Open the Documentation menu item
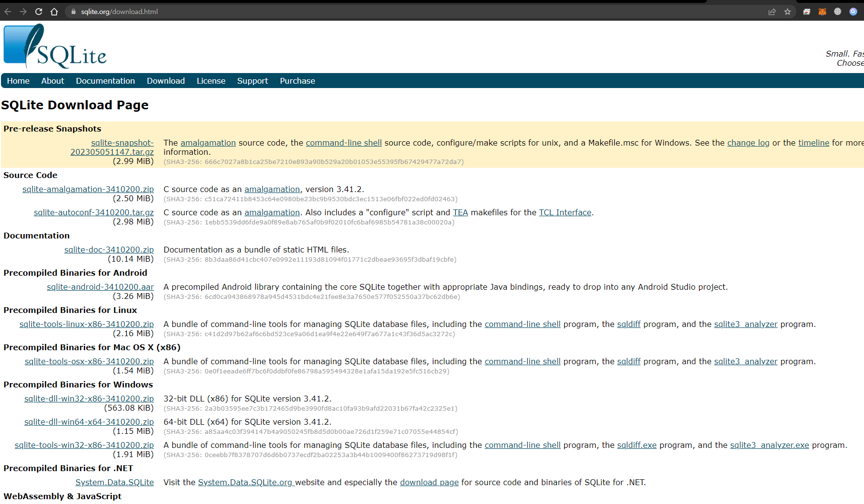The image size is (864, 504). coord(105,81)
